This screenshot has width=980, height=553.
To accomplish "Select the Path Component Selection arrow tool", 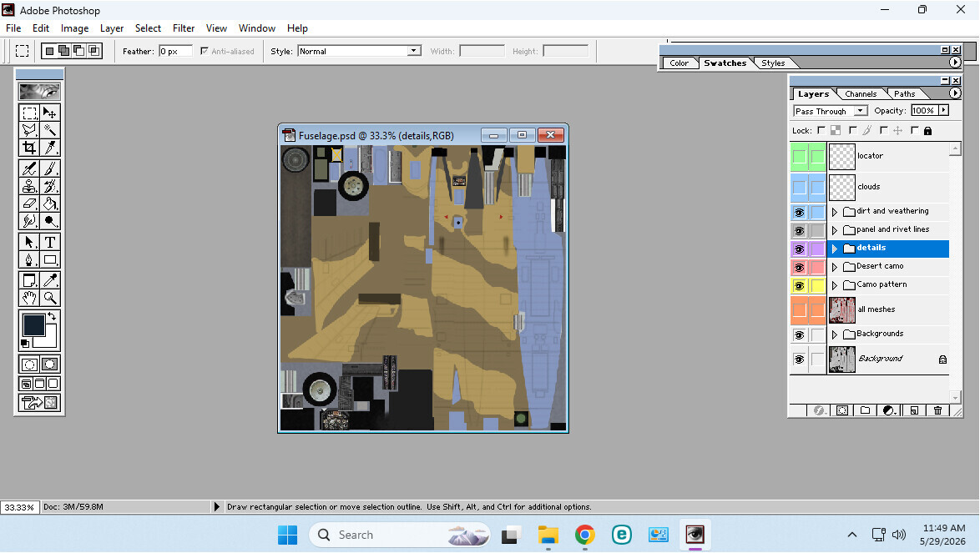I will click(29, 242).
